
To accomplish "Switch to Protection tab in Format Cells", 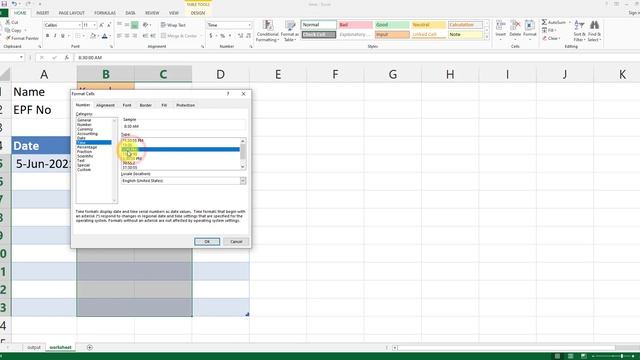I will coord(185,105).
